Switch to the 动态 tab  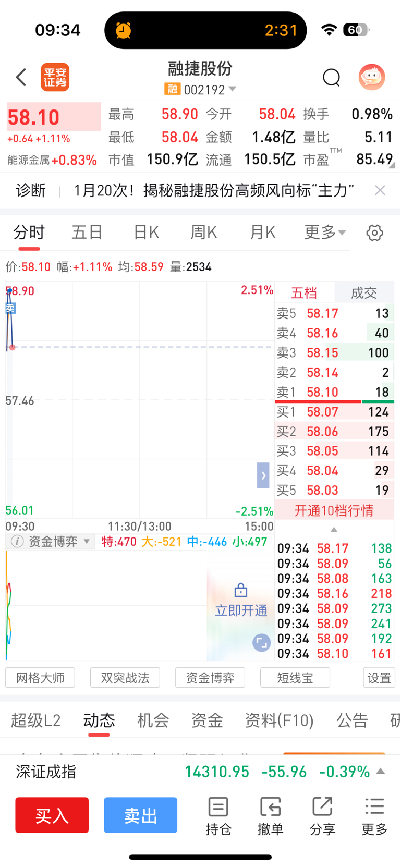99,720
